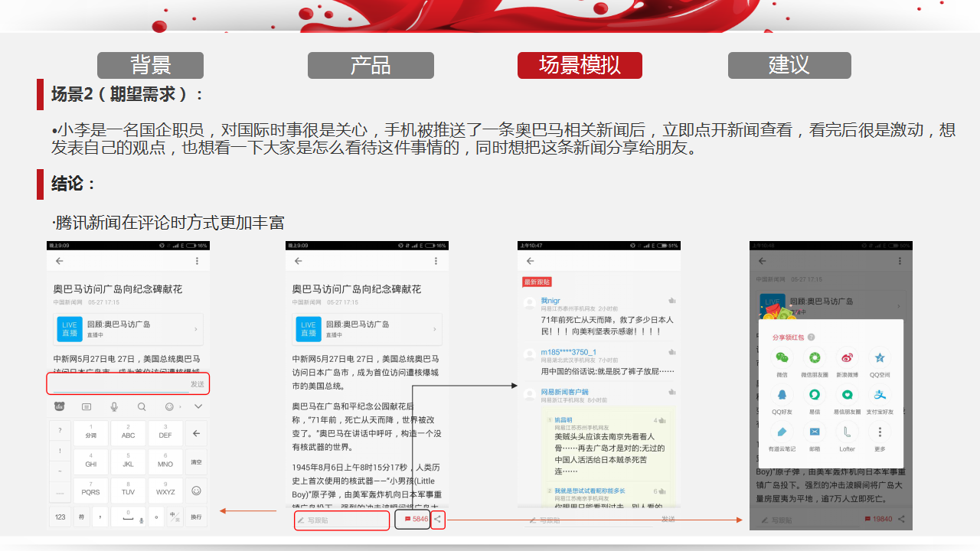Tap the 123 number mode key
Viewport: 980px width, 551px height.
[60, 517]
